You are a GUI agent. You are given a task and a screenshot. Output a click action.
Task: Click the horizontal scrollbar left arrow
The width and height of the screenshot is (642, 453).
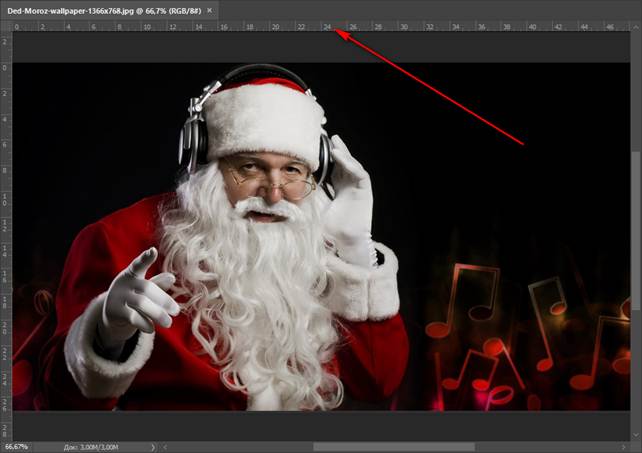pos(165,447)
